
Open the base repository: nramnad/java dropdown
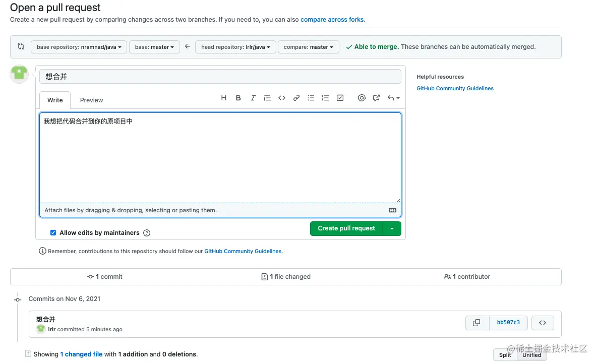click(x=79, y=47)
